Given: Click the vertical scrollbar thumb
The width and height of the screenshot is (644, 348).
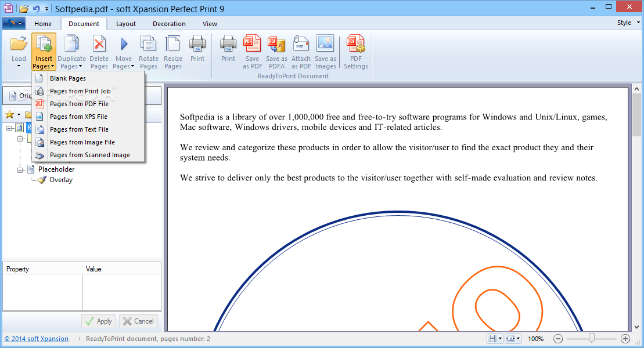Looking at the screenshot, I should (636, 116).
